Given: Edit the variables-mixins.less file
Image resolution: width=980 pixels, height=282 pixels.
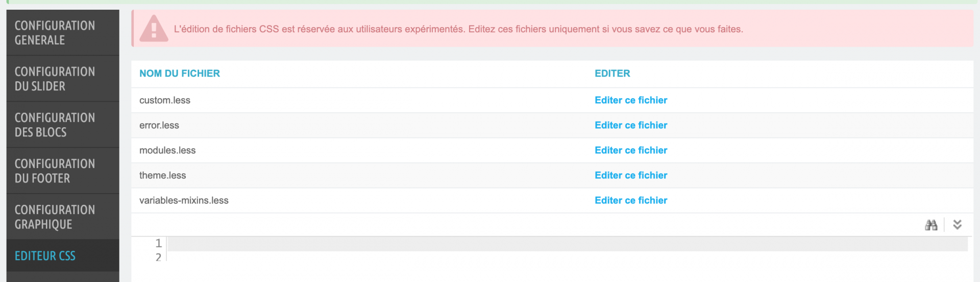Looking at the screenshot, I should [631, 200].
